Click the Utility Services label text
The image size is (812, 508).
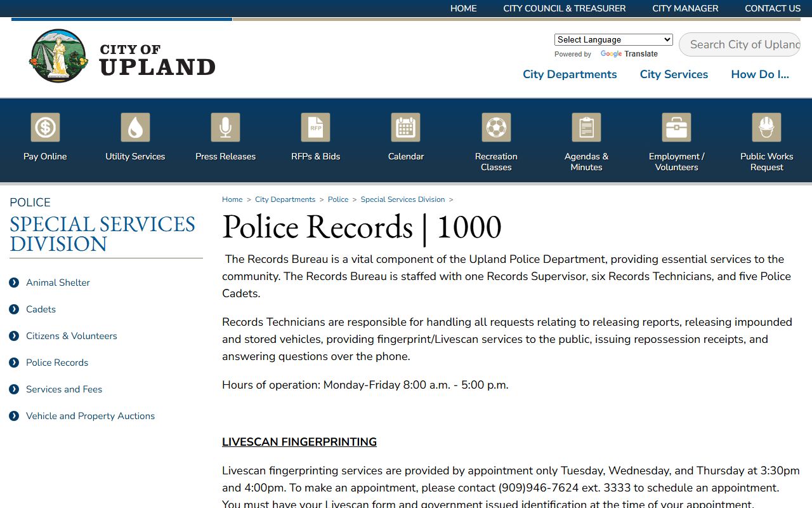click(135, 156)
